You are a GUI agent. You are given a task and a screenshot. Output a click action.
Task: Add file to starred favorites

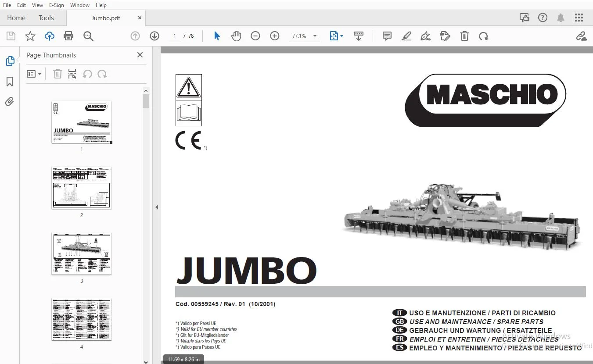(30, 36)
